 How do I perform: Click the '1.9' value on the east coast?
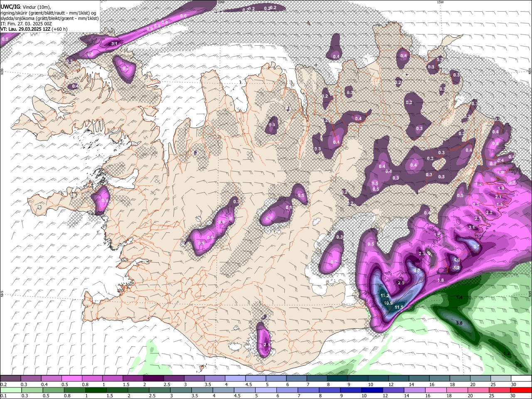pos(501,188)
